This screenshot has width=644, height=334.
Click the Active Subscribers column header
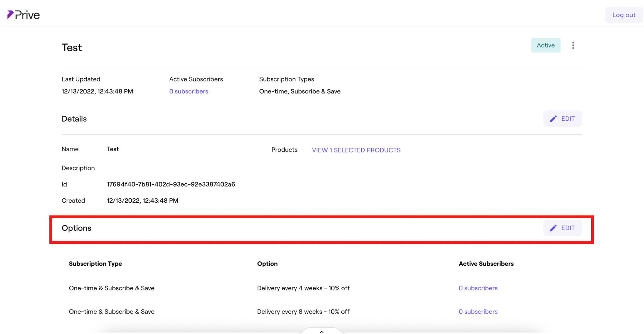486,264
